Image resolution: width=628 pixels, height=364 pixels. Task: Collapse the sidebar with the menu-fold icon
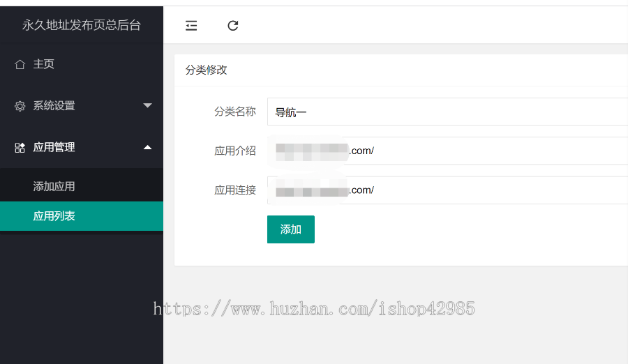click(191, 26)
